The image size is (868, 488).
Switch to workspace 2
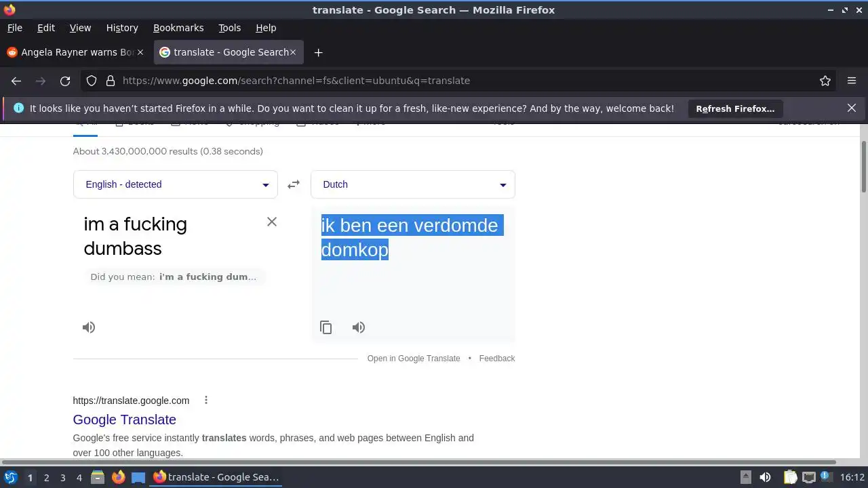[47, 477]
